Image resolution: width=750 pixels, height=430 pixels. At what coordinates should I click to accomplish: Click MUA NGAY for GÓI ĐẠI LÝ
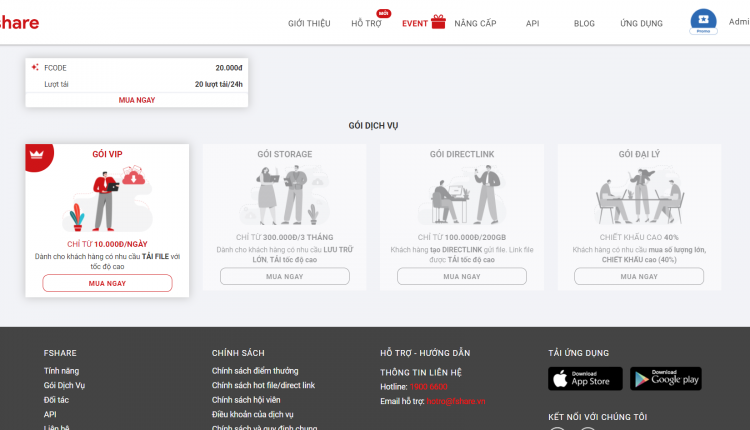click(639, 276)
